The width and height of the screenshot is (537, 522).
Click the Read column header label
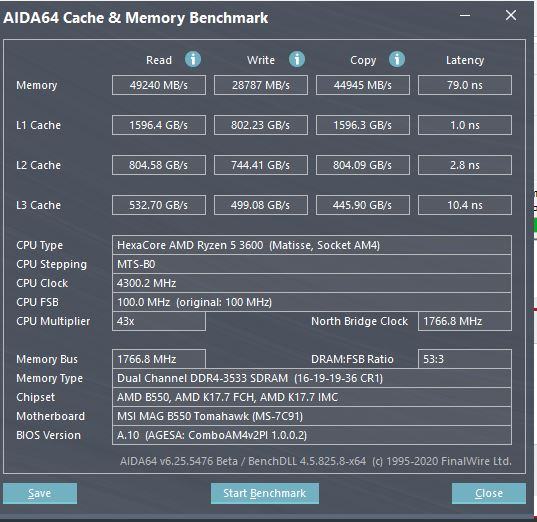click(x=159, y=60)
